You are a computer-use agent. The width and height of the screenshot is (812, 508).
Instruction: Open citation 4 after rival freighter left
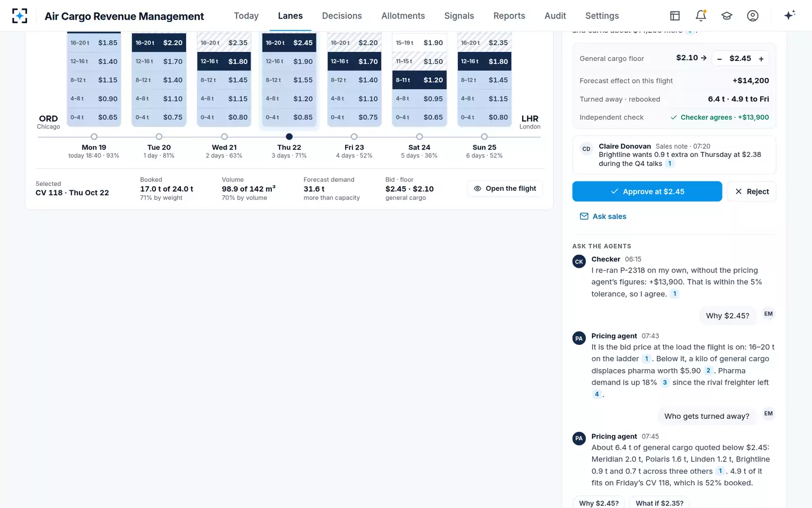(597, 395)
